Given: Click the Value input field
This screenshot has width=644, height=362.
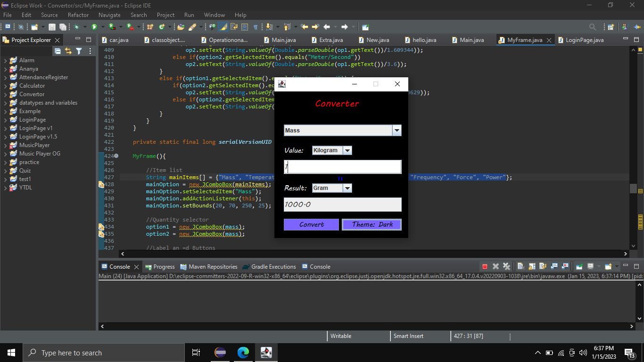Looking at the screenshot, I should [x=343, y=167].
